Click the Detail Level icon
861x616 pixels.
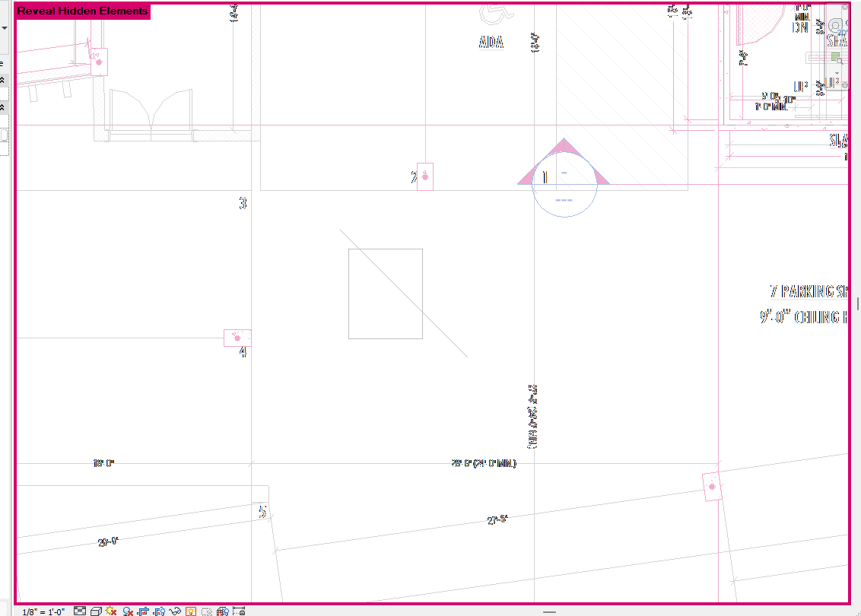80,609
